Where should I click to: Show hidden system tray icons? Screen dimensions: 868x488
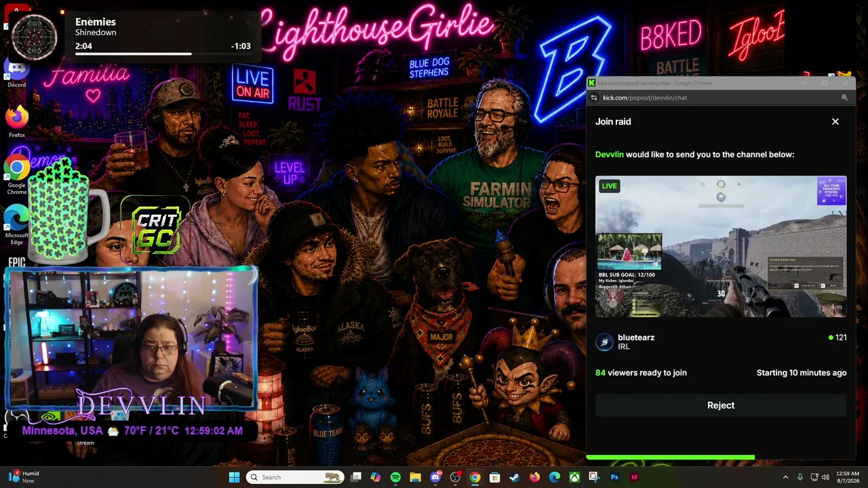click(785, 477)
